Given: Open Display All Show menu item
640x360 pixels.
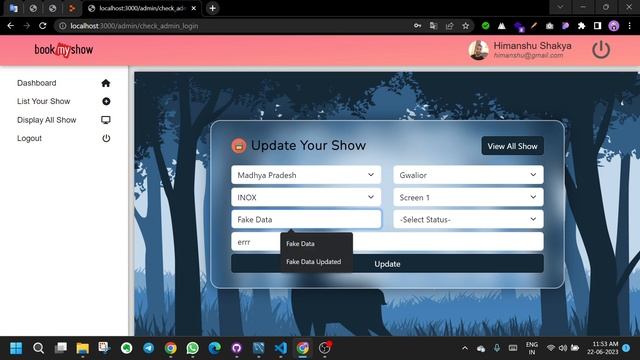Looking at the screenshot, I should [47, 120].
